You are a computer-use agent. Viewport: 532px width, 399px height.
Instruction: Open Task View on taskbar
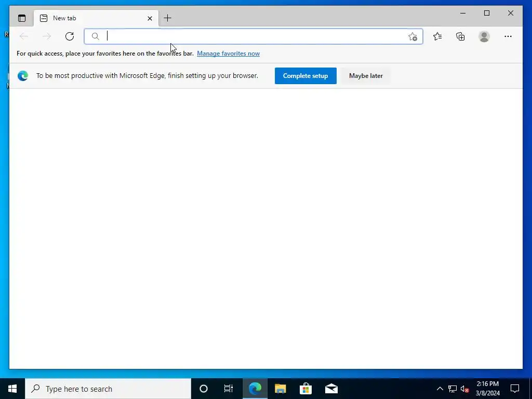[x=229, y=389]
